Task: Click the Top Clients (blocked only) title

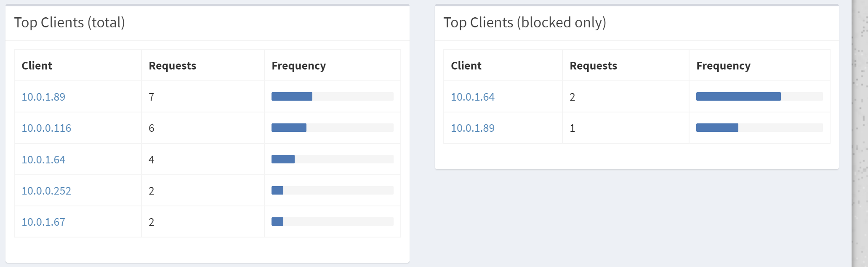Action: click(x=525, y=22)
